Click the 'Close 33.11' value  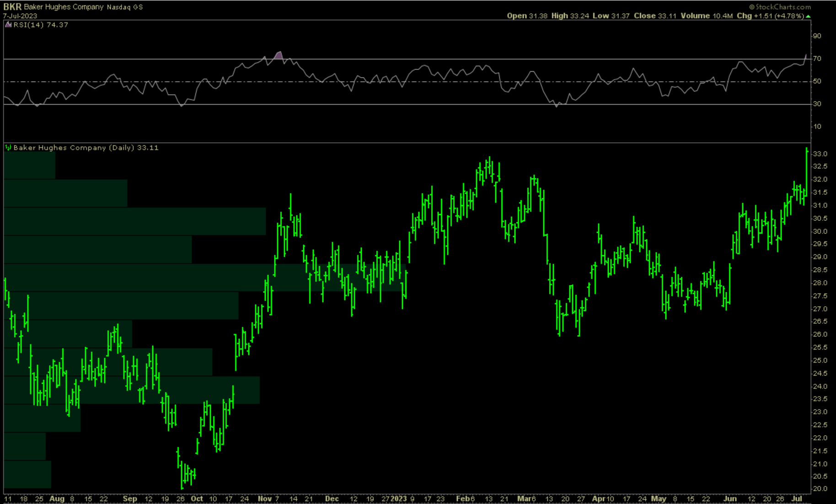(x=655, y=16)
